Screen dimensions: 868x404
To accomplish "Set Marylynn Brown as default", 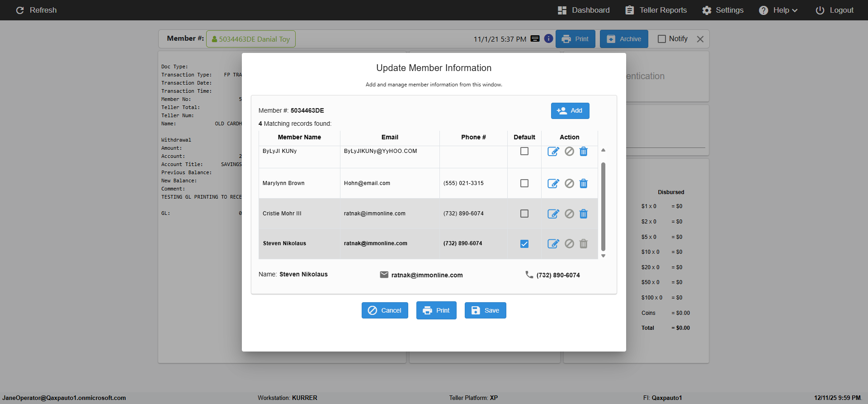I will point(524,183).
